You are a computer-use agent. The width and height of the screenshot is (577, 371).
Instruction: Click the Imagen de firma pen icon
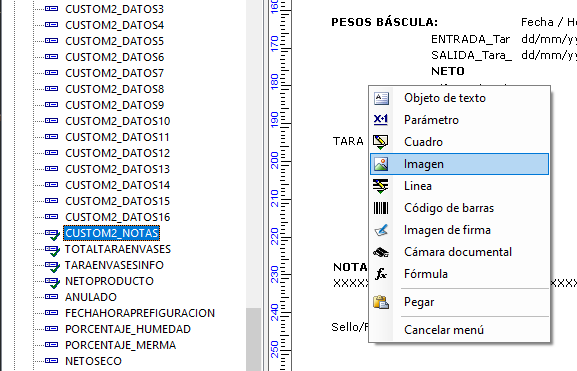point(381,230)
